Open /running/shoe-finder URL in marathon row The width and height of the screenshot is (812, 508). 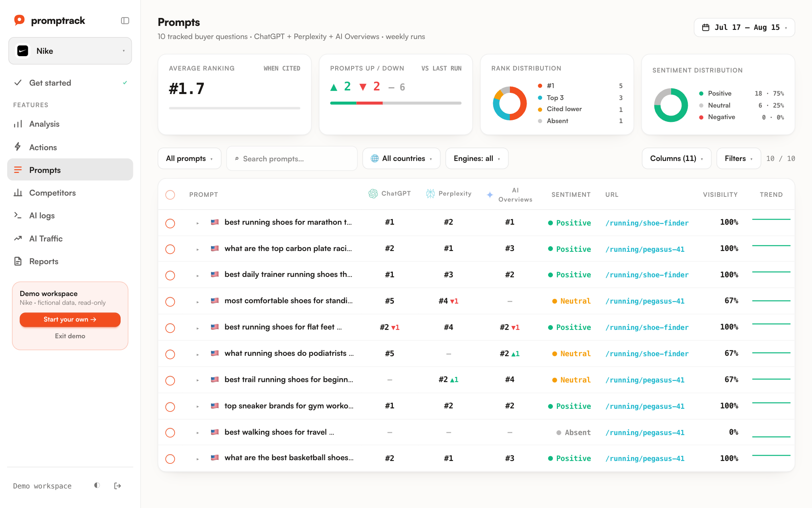tap(647, 223)
